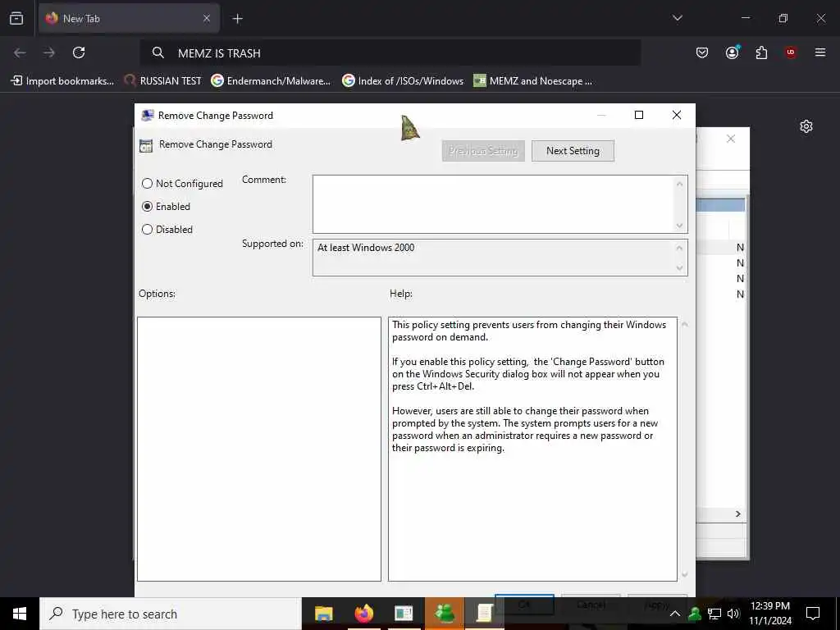Open MEMZ and Noescape bookmark
The height and width of the screenshot is (630, 840).
click(x=533, y=81)
